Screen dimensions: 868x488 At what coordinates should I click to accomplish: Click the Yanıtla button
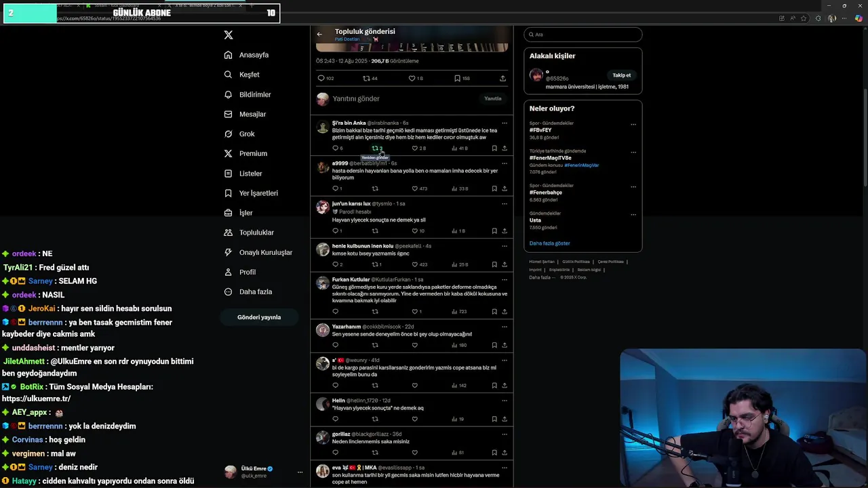tap(493, 99)
